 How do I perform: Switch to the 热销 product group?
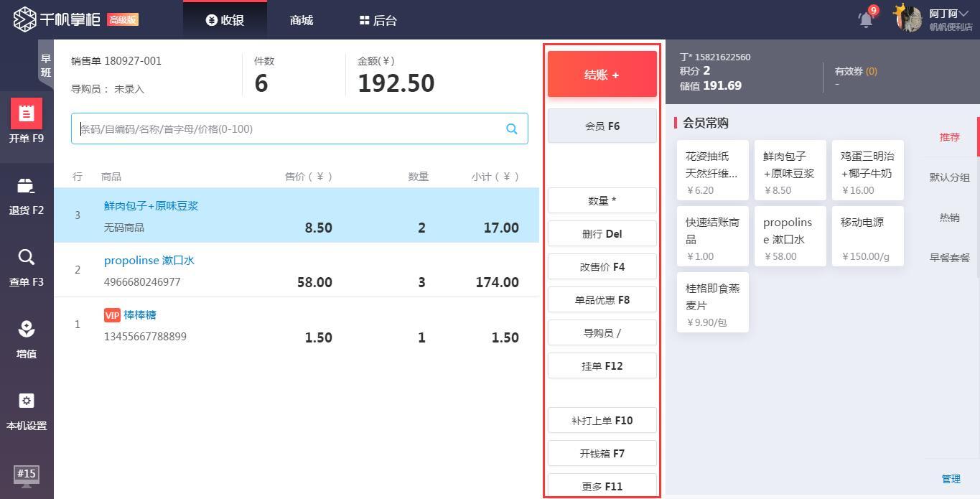click(x=949, y=217)
